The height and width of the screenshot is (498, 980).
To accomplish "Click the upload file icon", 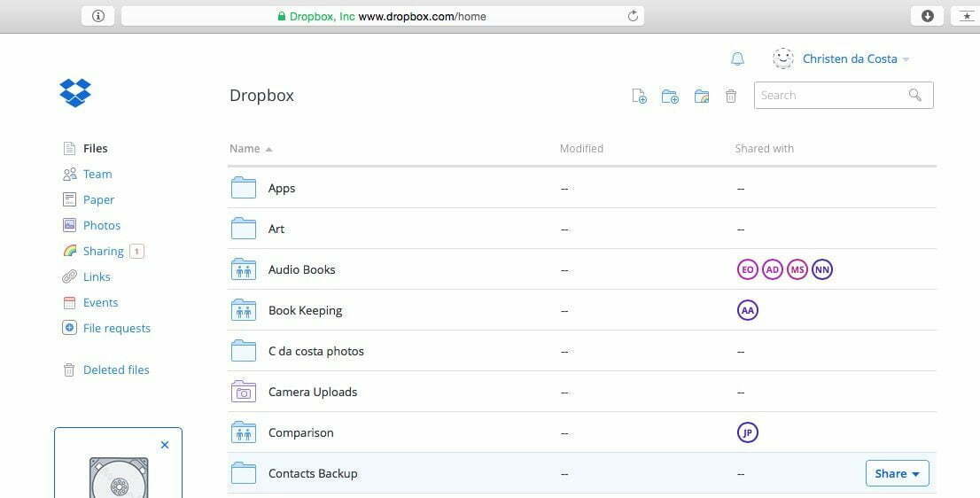I will 639,96.
